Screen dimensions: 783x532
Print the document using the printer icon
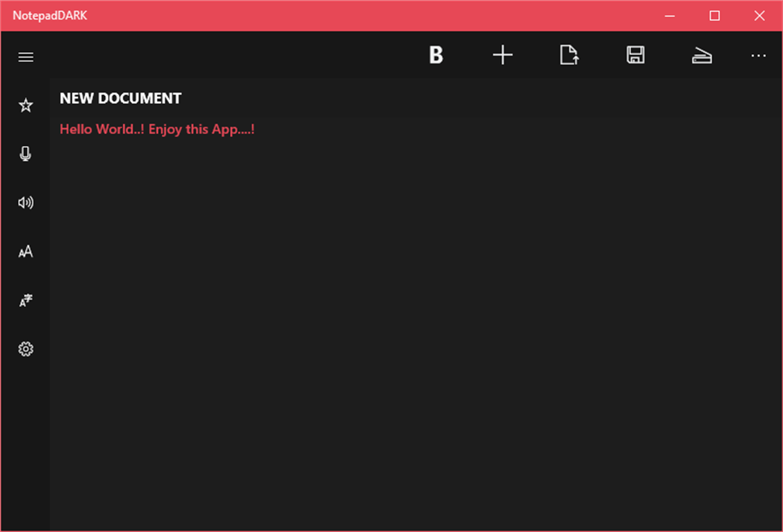[x=702, y=55]
